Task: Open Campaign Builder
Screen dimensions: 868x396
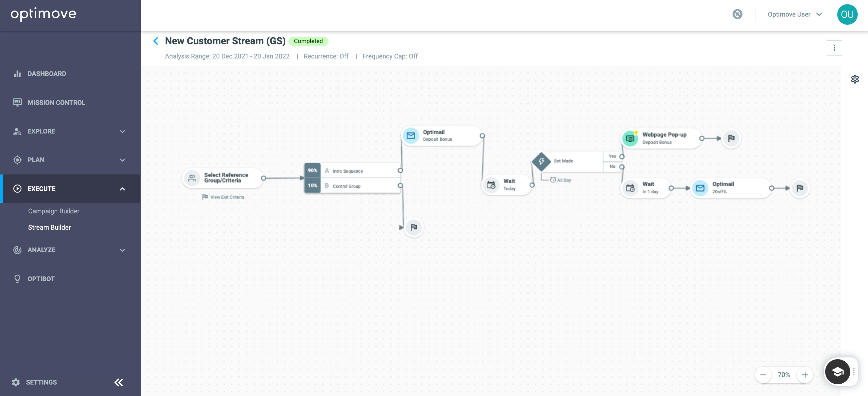Action: coord(54,211)
